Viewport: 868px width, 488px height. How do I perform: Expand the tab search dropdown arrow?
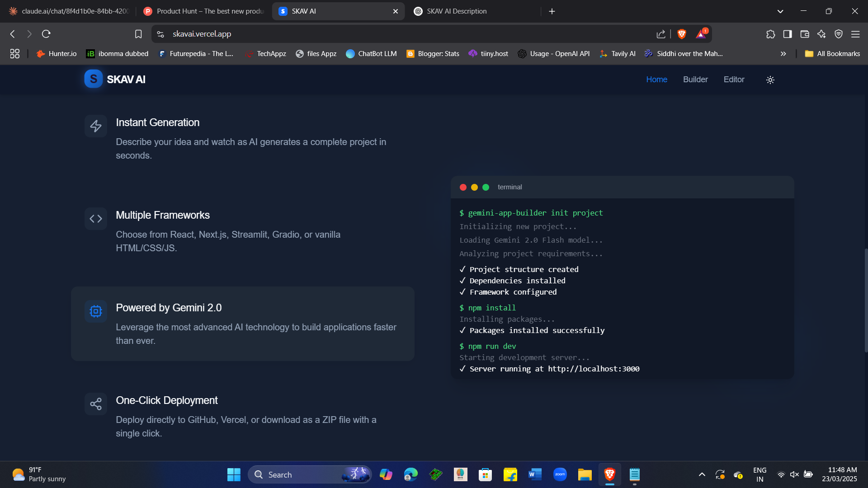[780, 11]
